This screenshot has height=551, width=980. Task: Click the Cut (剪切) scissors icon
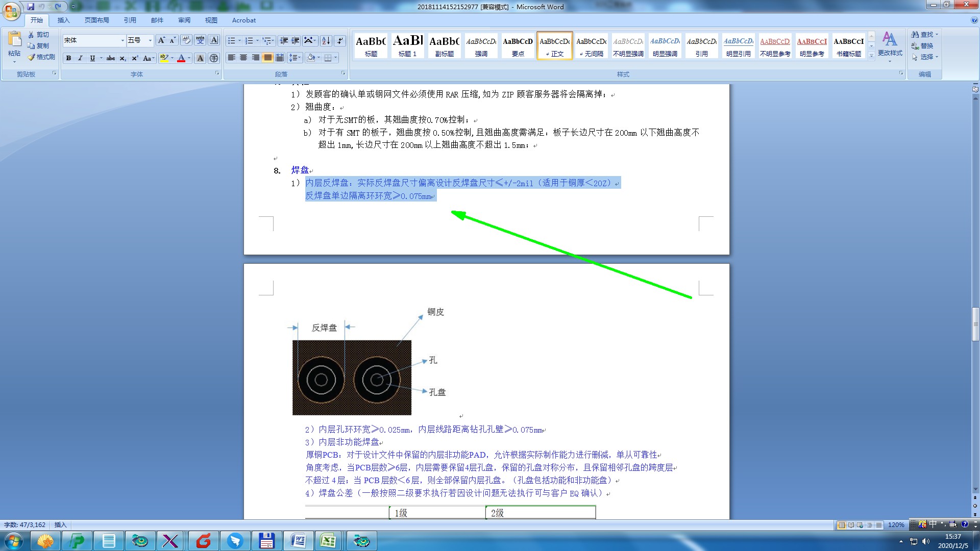tap(32, 35)
